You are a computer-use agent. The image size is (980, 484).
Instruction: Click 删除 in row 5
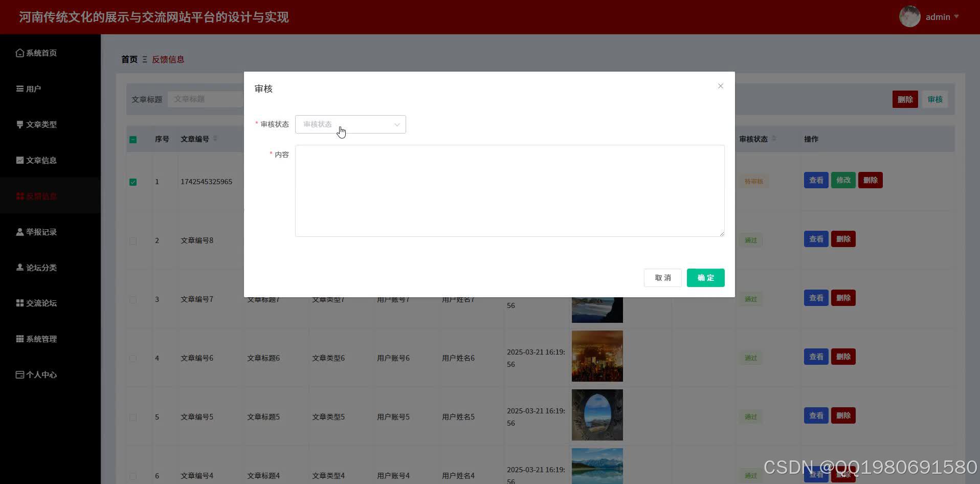[843, 415]
